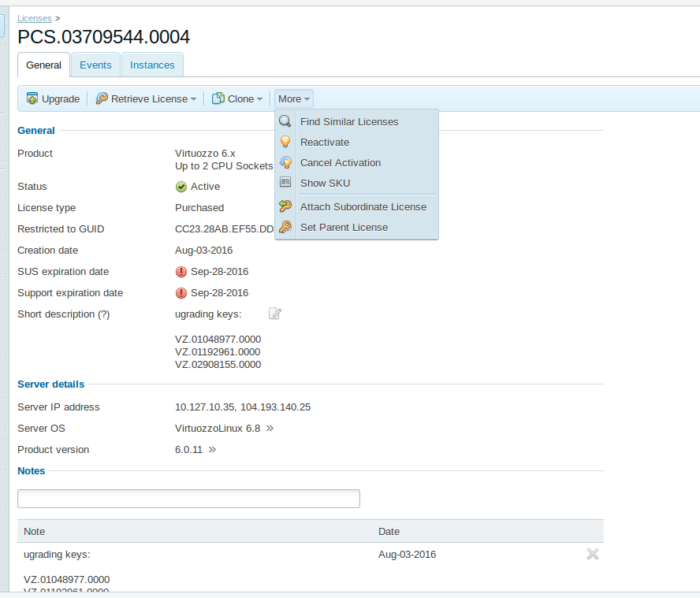Expand Product version details chevron

tap(212, 450)
